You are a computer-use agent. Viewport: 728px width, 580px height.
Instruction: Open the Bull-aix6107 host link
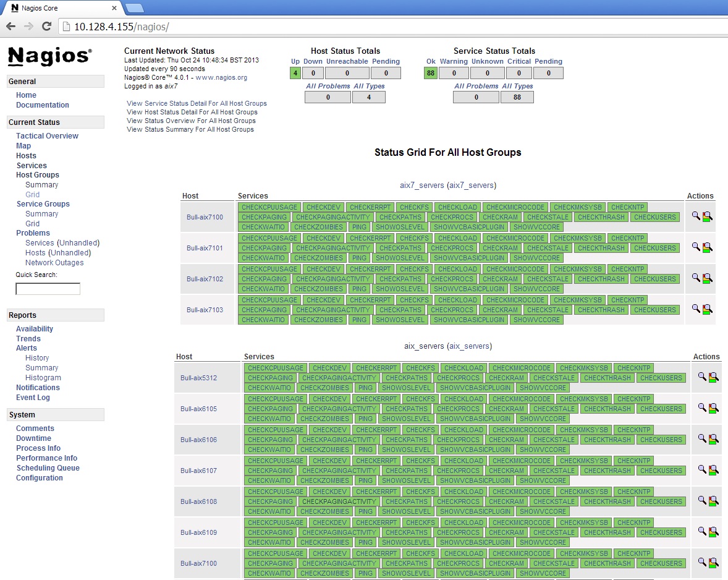point(198,471)
